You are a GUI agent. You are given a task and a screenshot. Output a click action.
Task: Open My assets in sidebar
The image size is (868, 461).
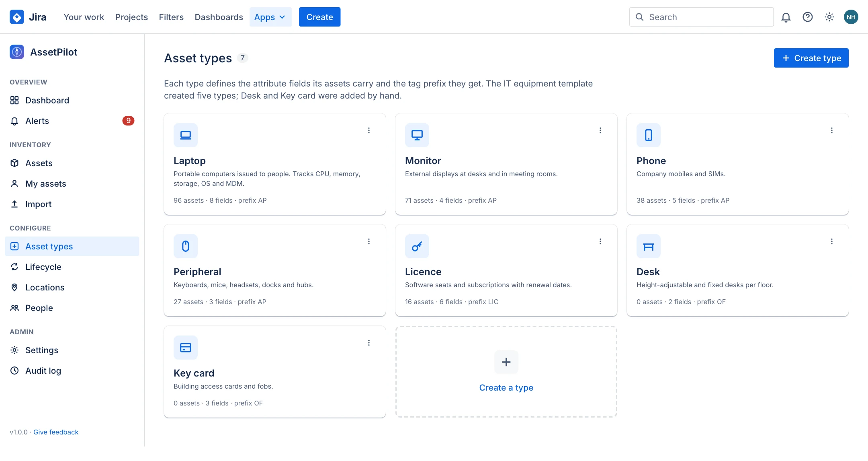pyautogui.click(x=72, y=183)
